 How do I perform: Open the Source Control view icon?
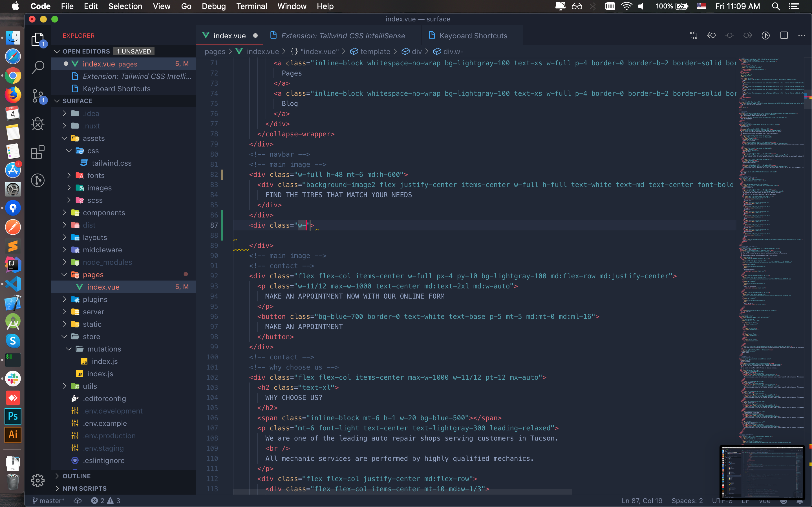[x=37, y=96]
